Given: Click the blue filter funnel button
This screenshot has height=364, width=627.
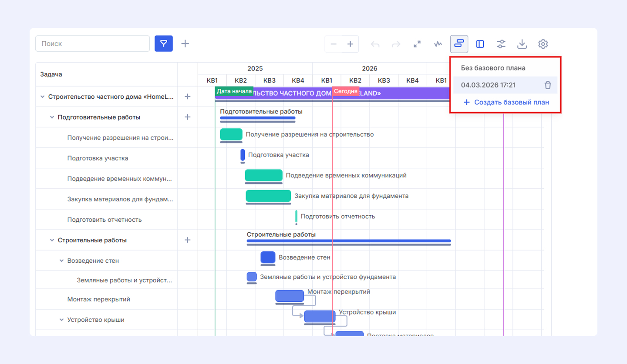Looking at the screenshot, I should click(164, 43).
